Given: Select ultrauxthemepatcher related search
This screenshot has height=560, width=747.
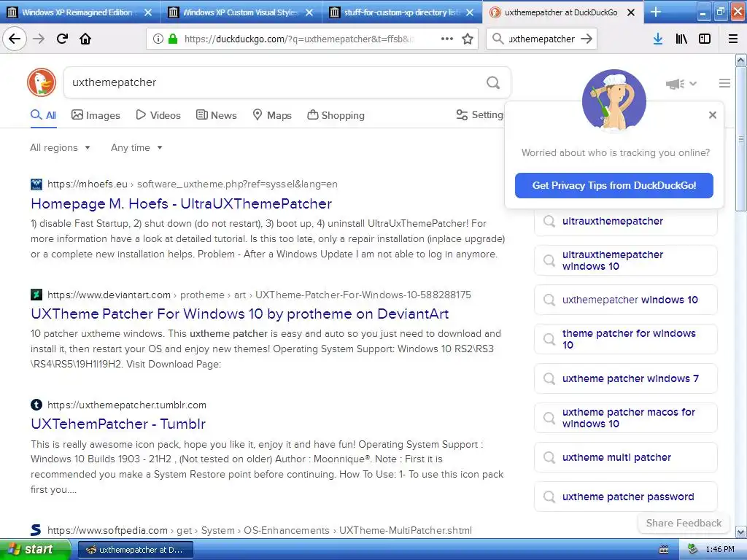Looking at the screenshot, I should pyautogui.click(x=625, y=222).
